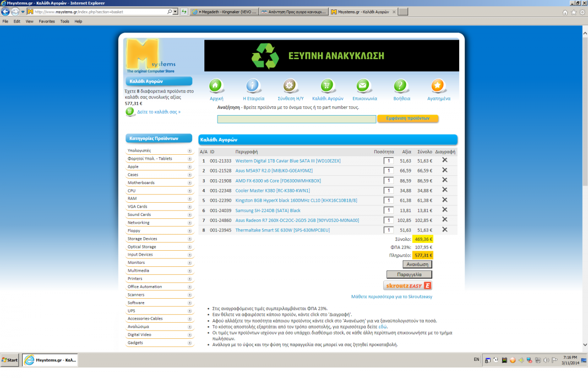The height and width of the screenshot is (378, 588).
Task: Open Μάθετε περισσότερα για το Skroutzeasy link
Action: (x=392, y=297)
